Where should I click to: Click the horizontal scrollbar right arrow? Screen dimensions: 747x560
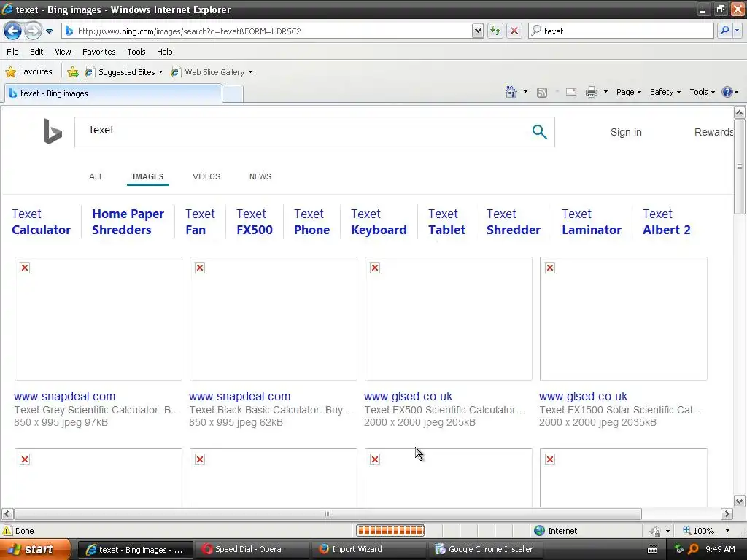727,514
